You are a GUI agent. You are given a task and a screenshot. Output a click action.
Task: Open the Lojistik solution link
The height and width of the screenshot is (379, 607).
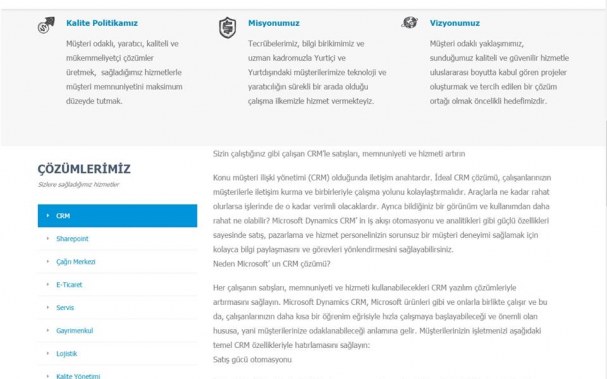pyautogui.click(x=67, y=353)
